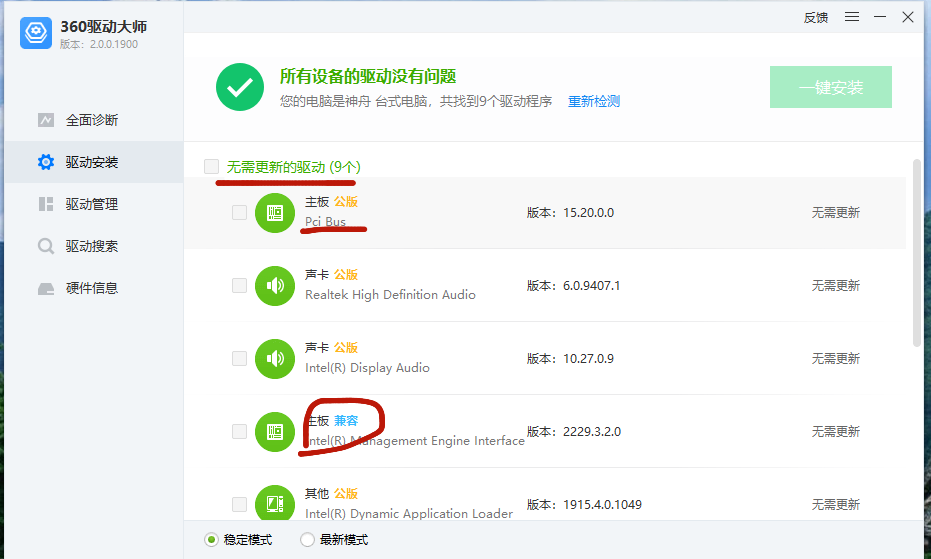Select all drivers via 无需更新的驱动 checkbox
This screenshot has height=559, width=931.
click(211, 166)
